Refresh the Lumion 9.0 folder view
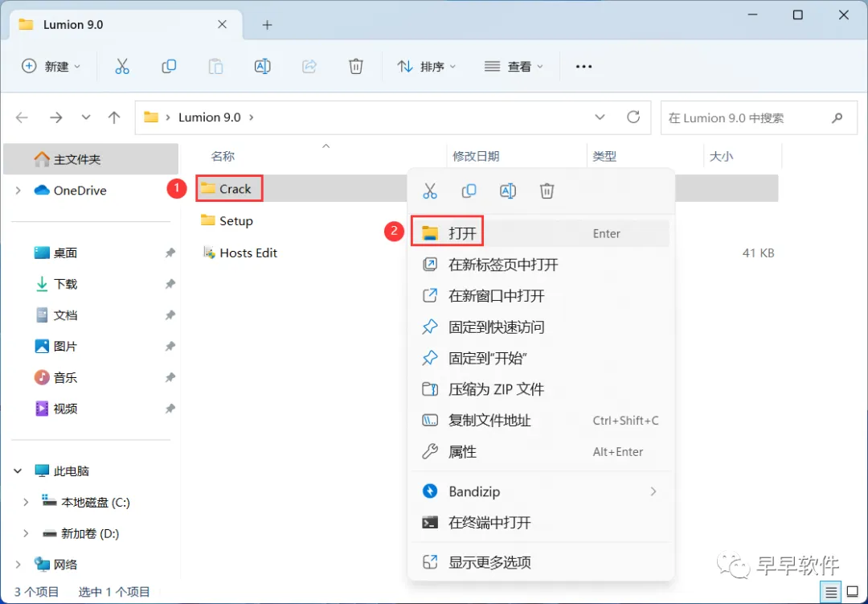This screenshot has height=604, width=868. click(633, 117)
